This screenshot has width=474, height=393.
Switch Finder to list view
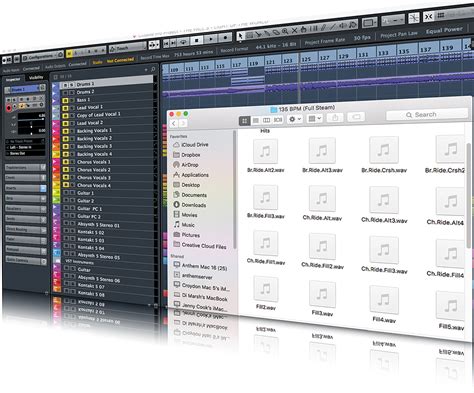255,120
